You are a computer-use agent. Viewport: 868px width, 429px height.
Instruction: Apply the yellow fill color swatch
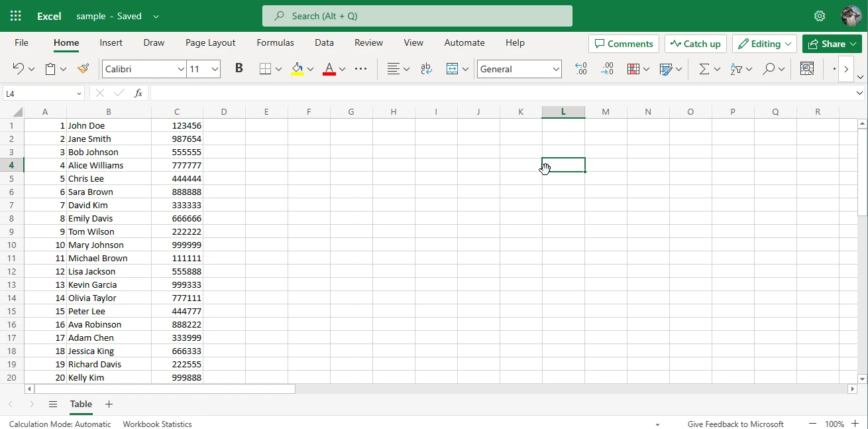point(297,69)
